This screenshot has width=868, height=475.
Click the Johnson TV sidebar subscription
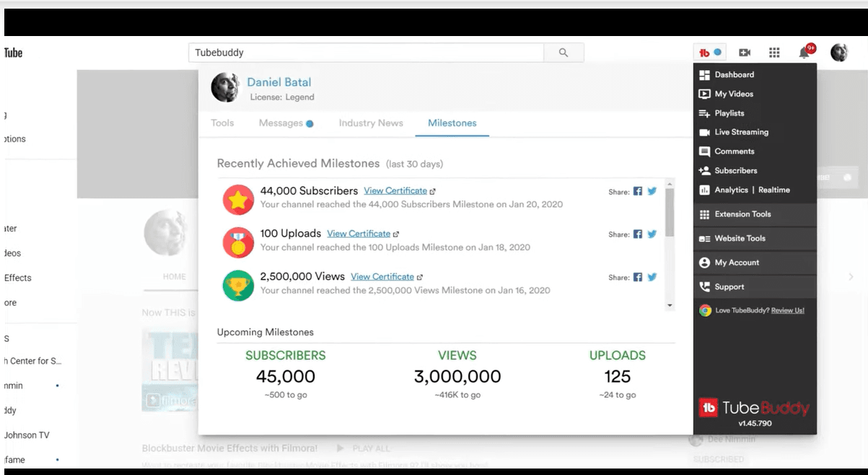click(27, 435)
